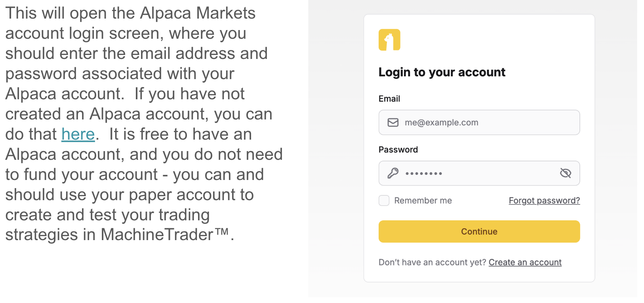Follow the "Create an account" link
The height and width of the screenshot is (303, 644).
tap(525, 262)
